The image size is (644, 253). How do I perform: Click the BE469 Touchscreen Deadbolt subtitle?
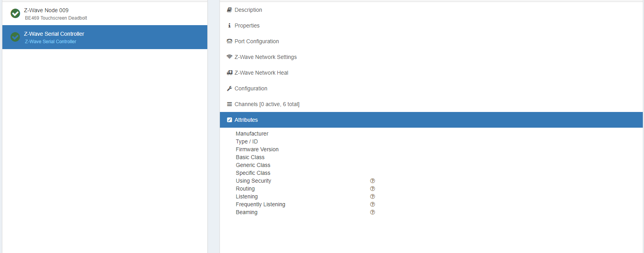click(56, 18)
